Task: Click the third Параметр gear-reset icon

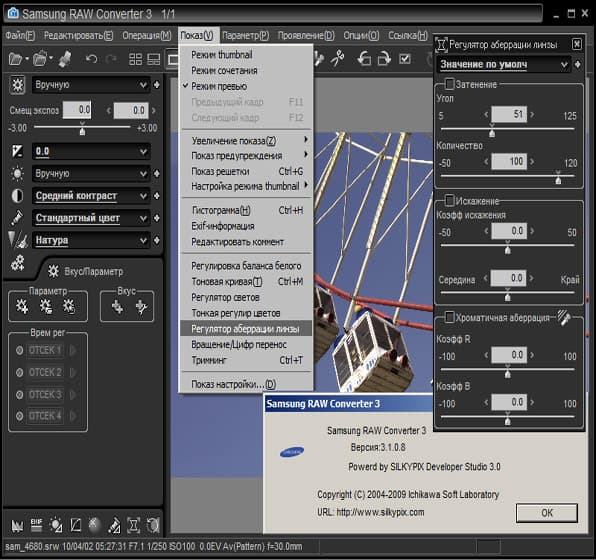Action: (69, 307)
